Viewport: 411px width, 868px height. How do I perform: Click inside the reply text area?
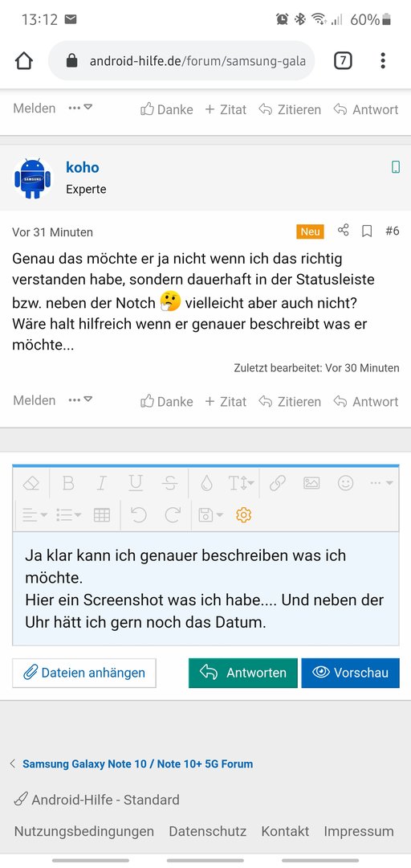point(205,588)
